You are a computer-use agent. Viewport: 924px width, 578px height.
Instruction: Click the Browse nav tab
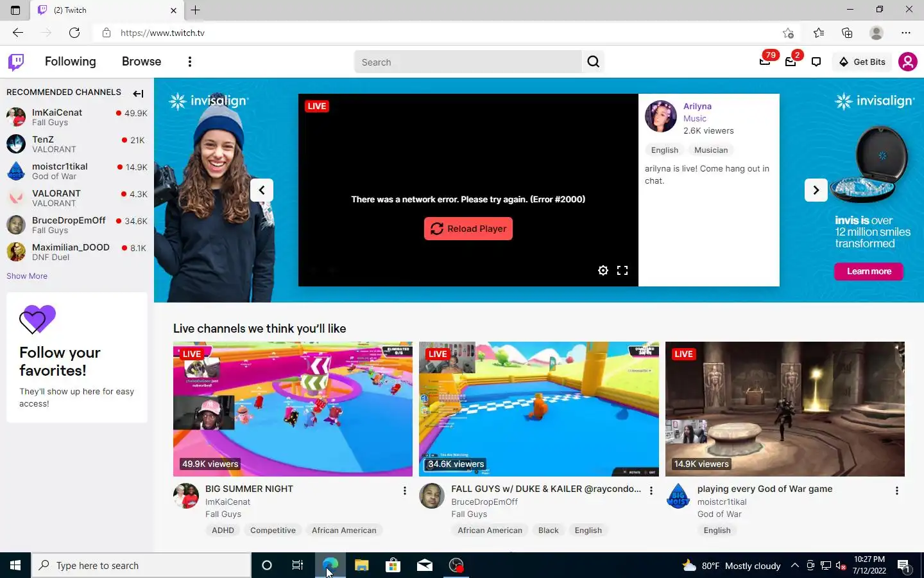141,62
